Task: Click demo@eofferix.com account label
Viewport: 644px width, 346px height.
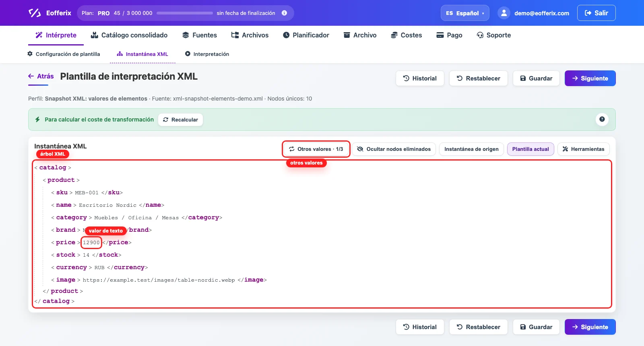Action: pos(542,13)
